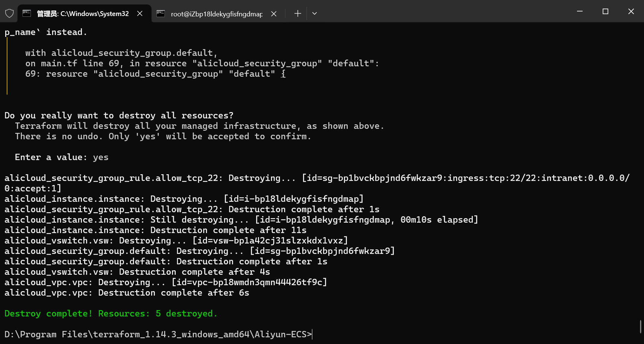Click the administrator shield icon

(x=9, y=14)
